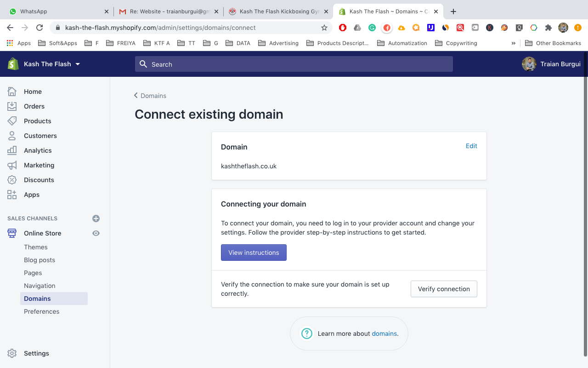Open Chrome extensions puzzle icon
The height and width of the screenshot is (368, 588).
point(548,28)
